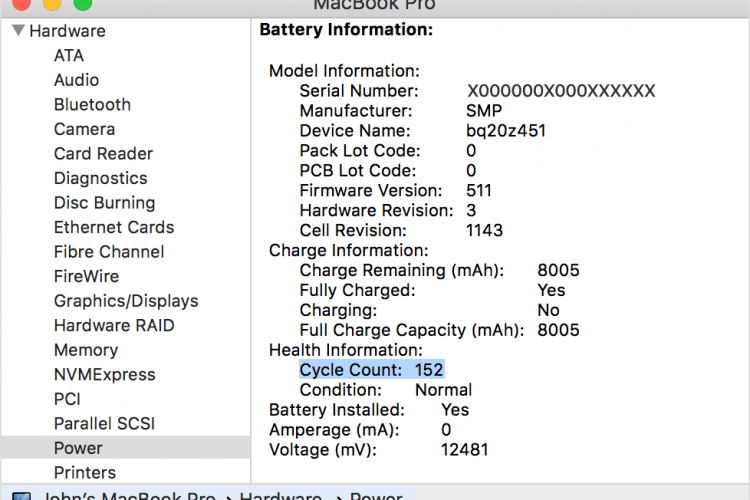The height and width of the screenshot is (500, 750).
Task: Click the Health Information subheading
Action: [x=346, y=350]
